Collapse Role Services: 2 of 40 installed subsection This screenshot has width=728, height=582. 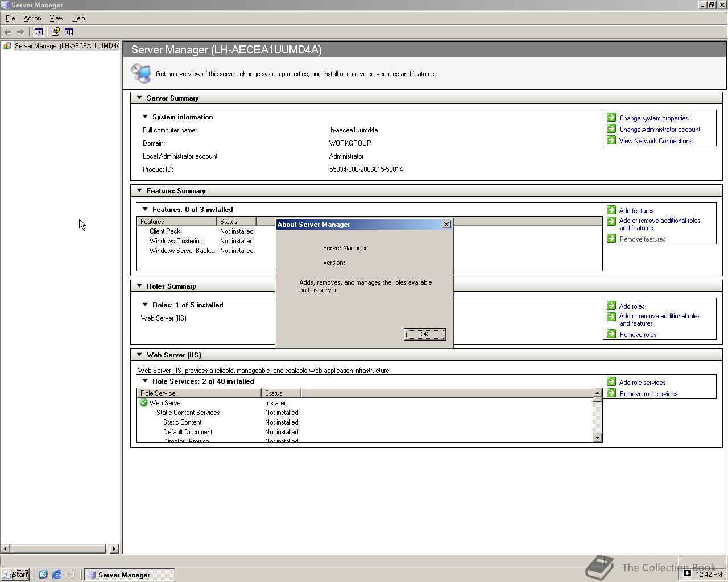pyautogui.click(x=145, y=381)
